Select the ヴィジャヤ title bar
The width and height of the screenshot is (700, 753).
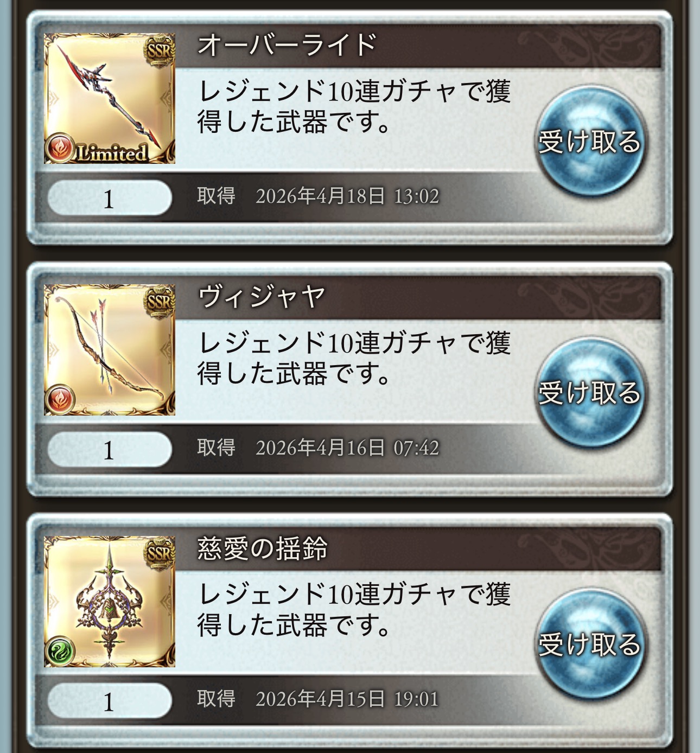pos(418,297)
